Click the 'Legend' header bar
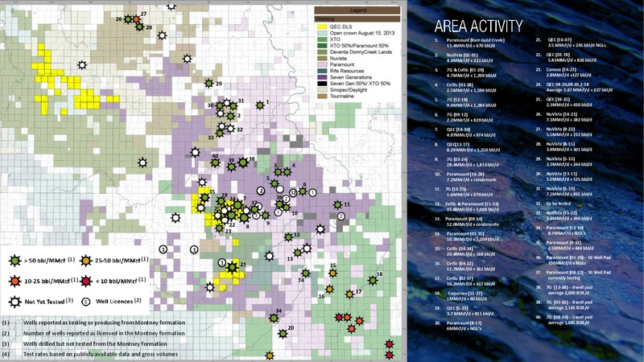This screenshot has width=644, height=362. pos(357,10)
